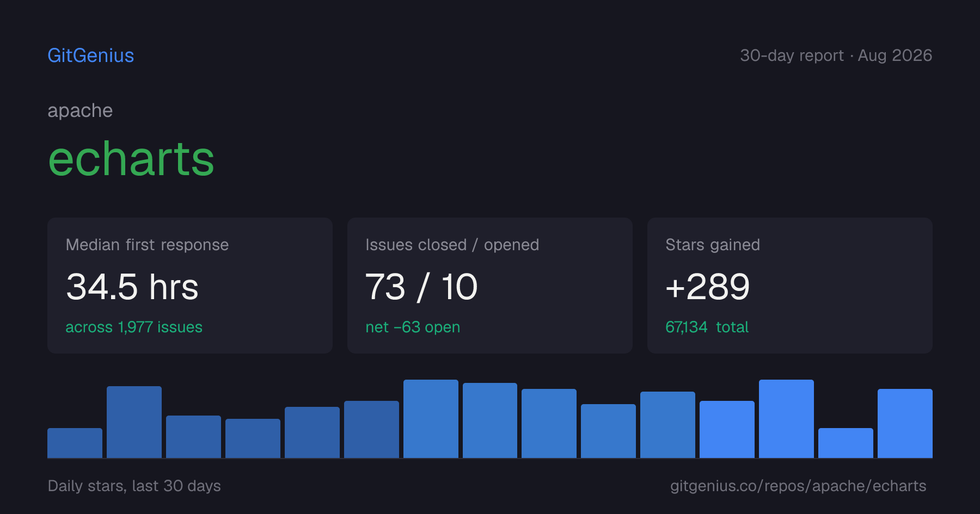Select the "30-day report · Aug 2026" text
Screen dimensions: 980x514
[x=836, y=55]
